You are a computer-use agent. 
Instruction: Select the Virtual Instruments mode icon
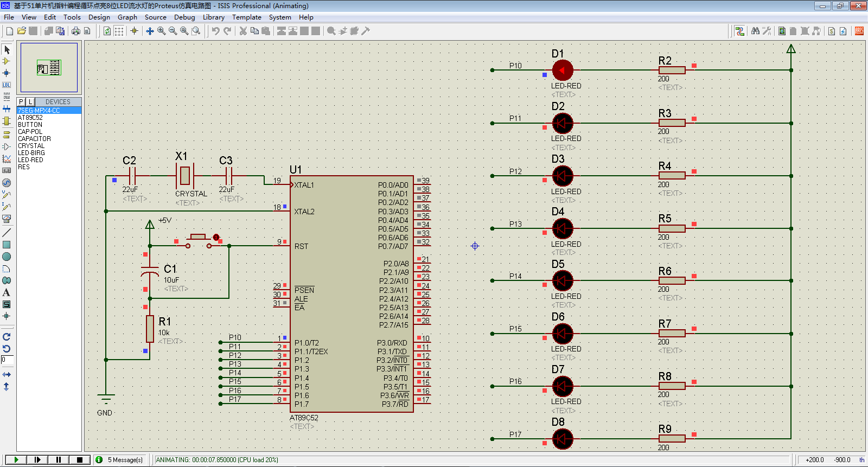[7, 219]
